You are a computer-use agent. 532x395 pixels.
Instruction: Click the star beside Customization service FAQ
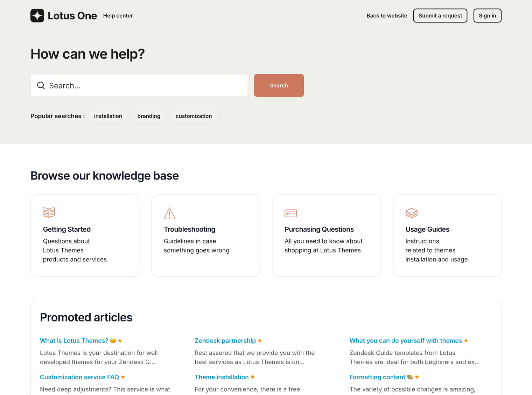(x=123, y=377)
